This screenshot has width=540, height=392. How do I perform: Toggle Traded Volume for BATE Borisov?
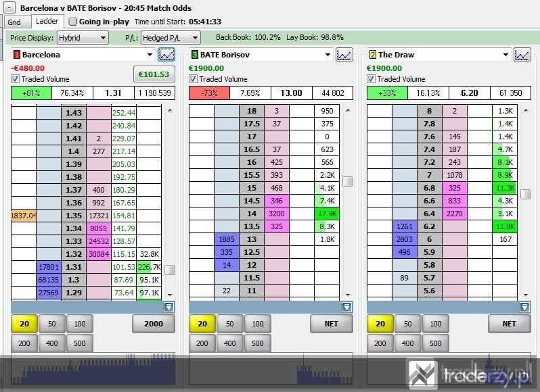pyautogui.click(x=194, y=79)
